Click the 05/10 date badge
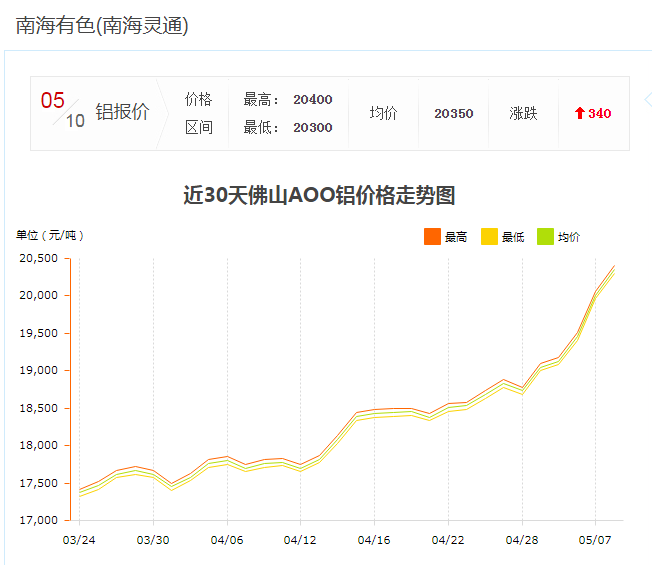This screenshot has width=652, height=565. coord(63,110)
